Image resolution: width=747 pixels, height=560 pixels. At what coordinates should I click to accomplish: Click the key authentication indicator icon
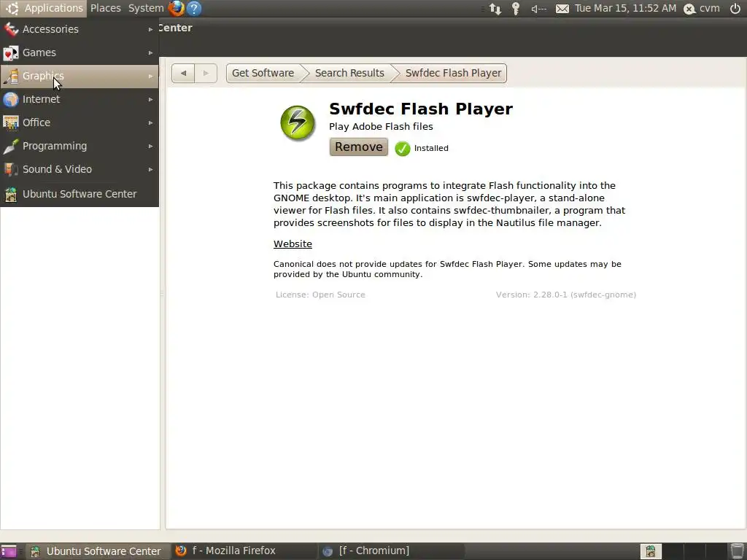[516, 9]
